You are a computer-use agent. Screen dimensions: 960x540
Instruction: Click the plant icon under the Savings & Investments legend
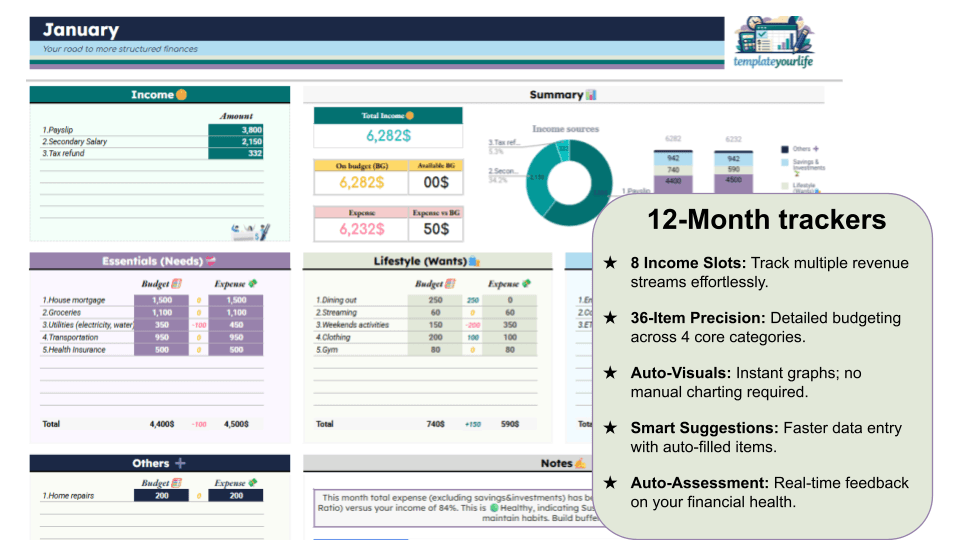797,174
